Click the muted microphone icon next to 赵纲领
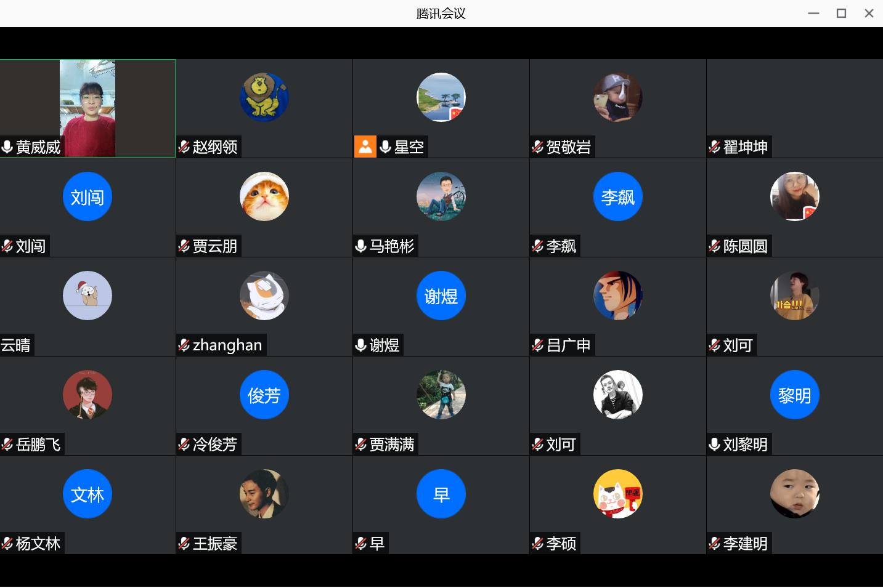This screenshot has width=883, height=588. pyautogui.click(x=184, y=147)
